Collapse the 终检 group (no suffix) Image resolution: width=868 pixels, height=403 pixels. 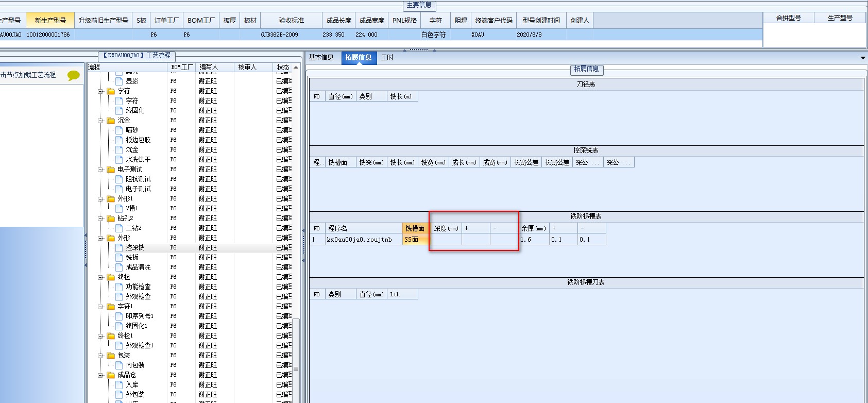coord(101,277)
